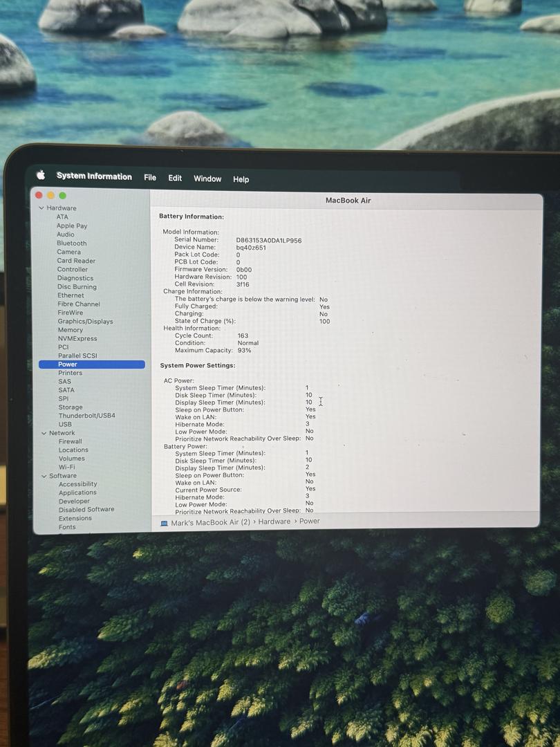Select Developer under Software
The width and height of the screenshot is (560, 747).
point(74,501)
